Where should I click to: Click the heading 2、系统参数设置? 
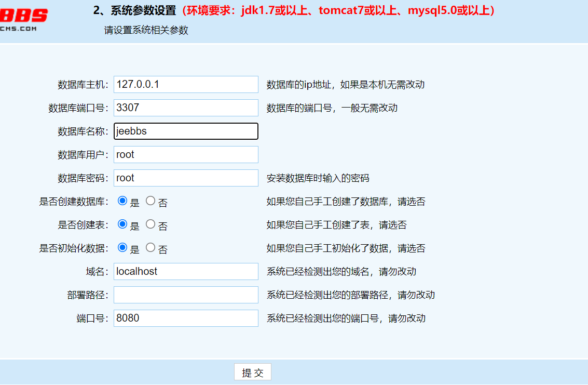click(x=134, y=10)
